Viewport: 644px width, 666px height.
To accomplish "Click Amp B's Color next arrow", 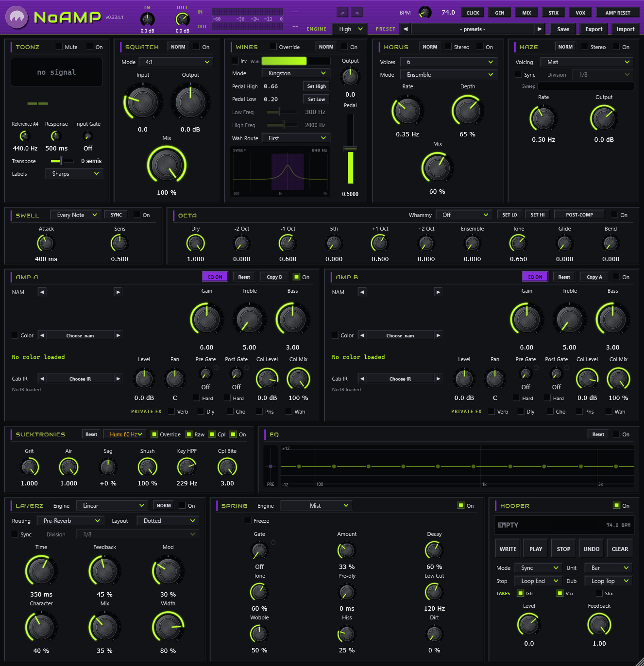I will (438, 335).
